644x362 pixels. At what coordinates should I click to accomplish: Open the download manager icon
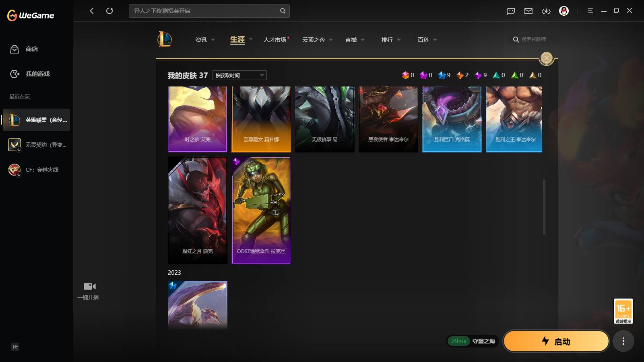(x=546, y=11)
